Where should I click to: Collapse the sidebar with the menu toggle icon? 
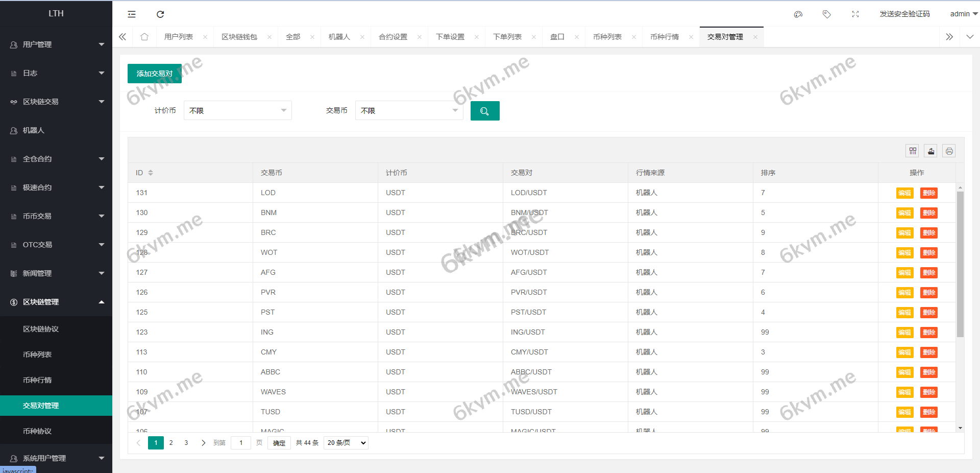(x=131, y=14)
